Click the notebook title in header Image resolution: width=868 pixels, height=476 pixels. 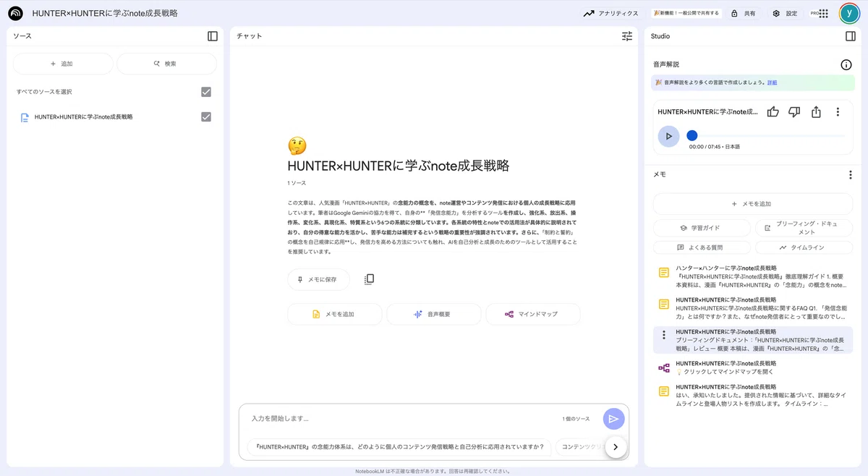(x=105, y=13)
